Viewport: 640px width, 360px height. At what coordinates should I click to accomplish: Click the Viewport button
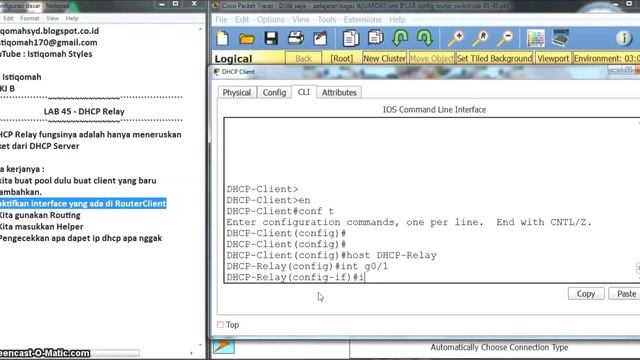pyautogui.click(x=553, y=59)
